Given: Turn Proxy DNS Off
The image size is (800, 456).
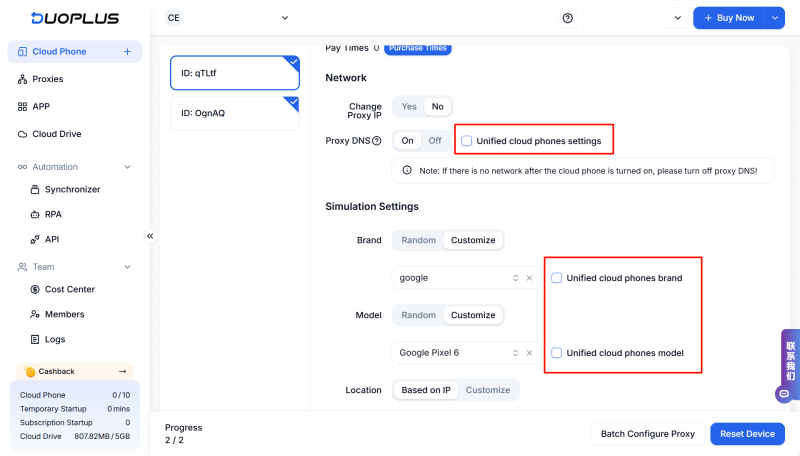Looking at the screenshot, I should pos(434,141).
